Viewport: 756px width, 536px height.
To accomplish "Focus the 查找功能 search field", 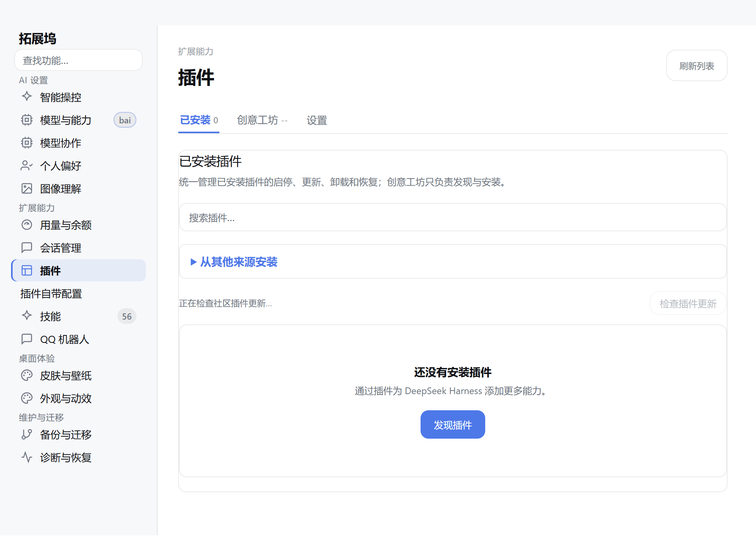I will [x=78, y=60].
